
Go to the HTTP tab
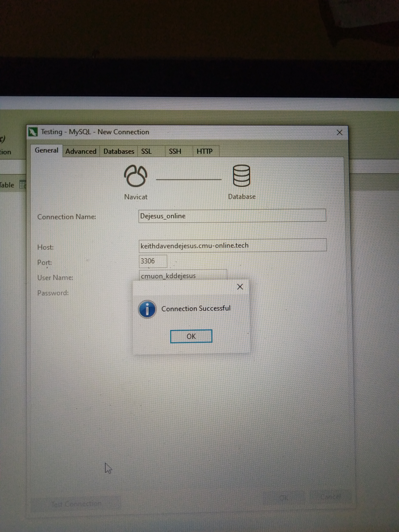(x=204, y=152)
